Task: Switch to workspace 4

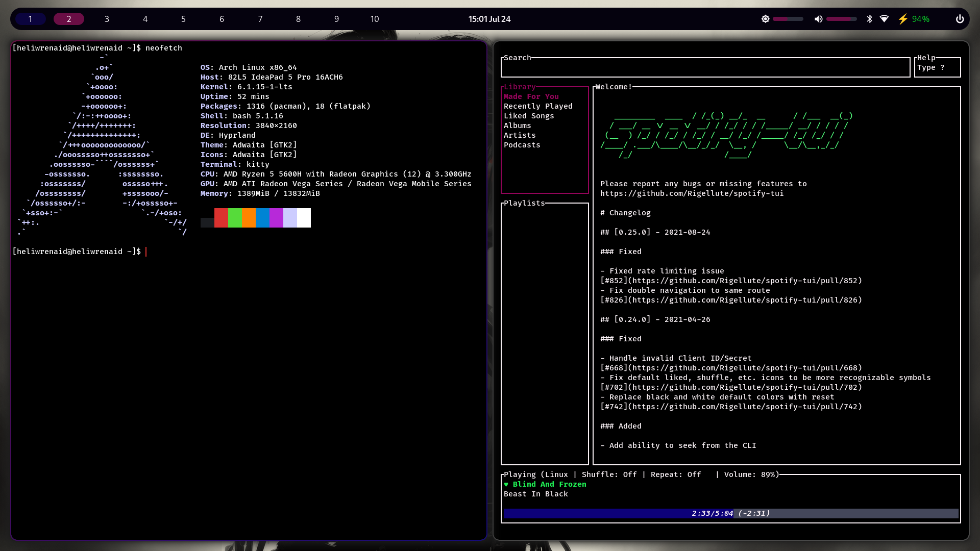Action: coord(145,19)
